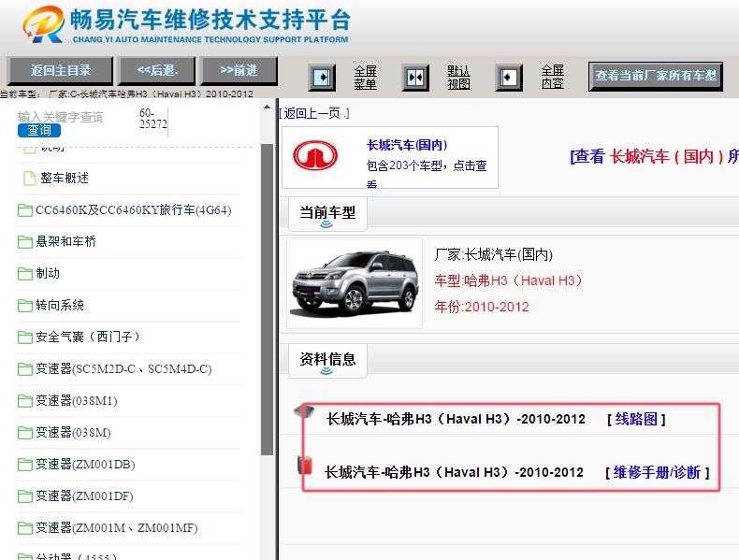Expand CC6460K及CC6460KY旅行车(4G64) folder
The height and width of the screenshot is (560, 739).
coord(134,210)
